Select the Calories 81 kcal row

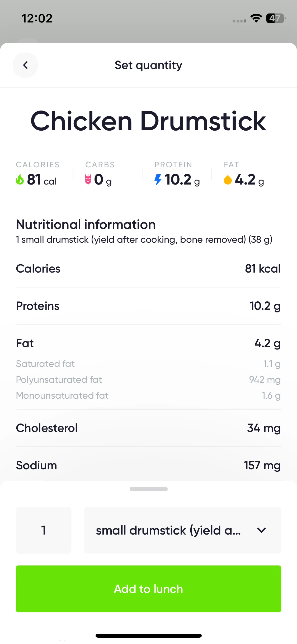click(x=148, y=269)
